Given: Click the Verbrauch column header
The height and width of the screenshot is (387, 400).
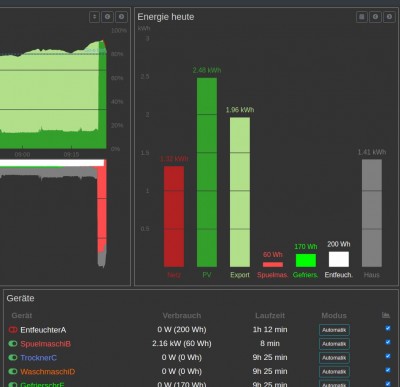Looking at the screenshot, I should pos(182,315).
